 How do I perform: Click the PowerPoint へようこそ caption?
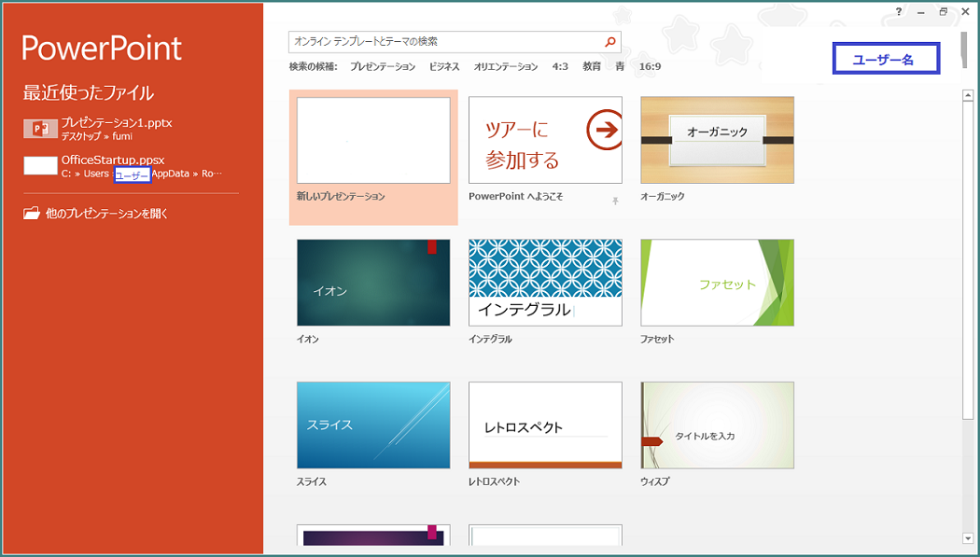point(515,197)
